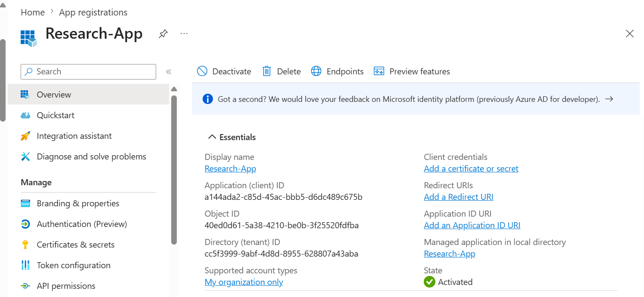Open the more options ellipsis next to title
644x297 pixels.
(184, 34)
